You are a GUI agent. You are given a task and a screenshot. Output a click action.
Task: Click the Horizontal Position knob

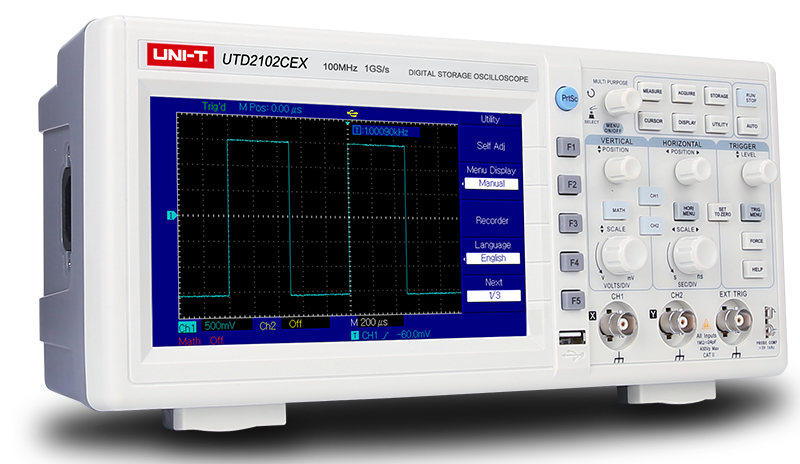tap(692, 171)
